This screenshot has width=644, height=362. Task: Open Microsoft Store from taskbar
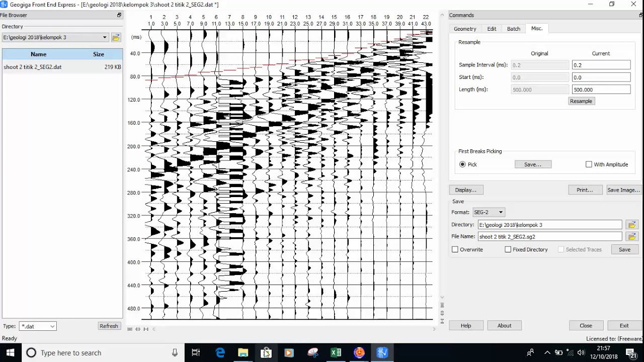[266, 352]
